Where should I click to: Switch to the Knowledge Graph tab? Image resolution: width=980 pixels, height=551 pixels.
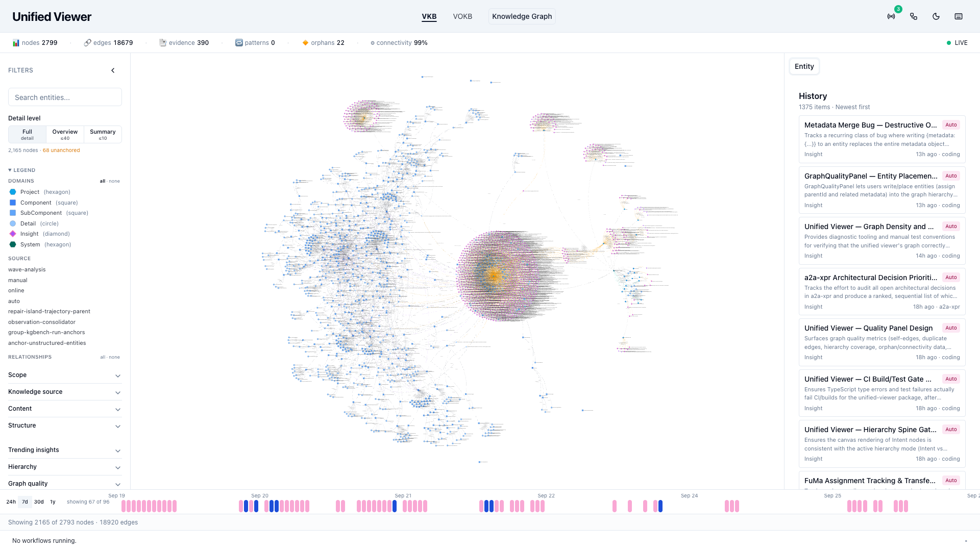(522, 16)
